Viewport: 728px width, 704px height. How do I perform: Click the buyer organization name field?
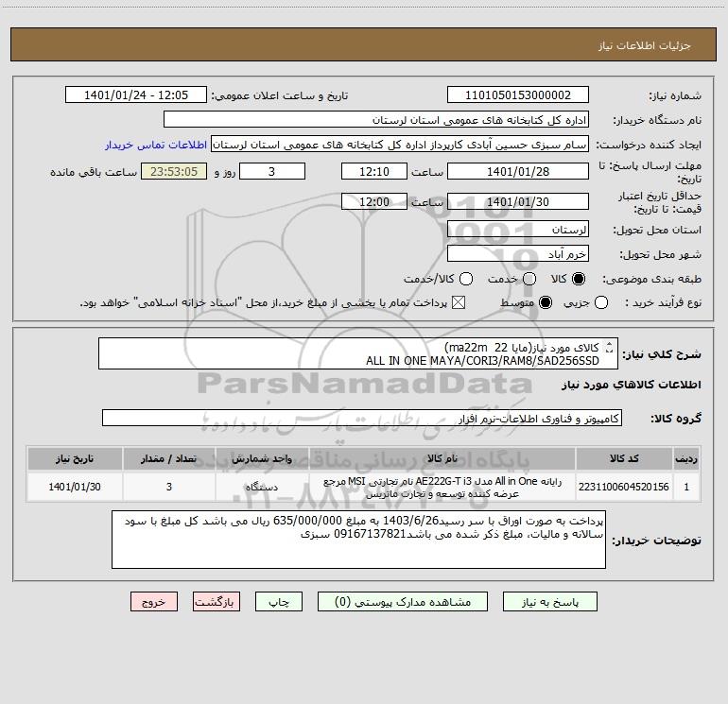point(376,120)
